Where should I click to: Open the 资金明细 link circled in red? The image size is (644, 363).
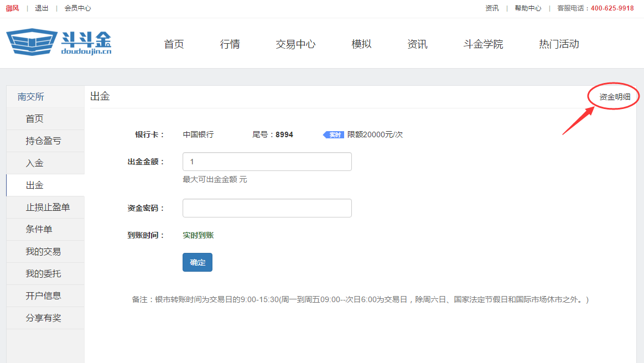612,95
